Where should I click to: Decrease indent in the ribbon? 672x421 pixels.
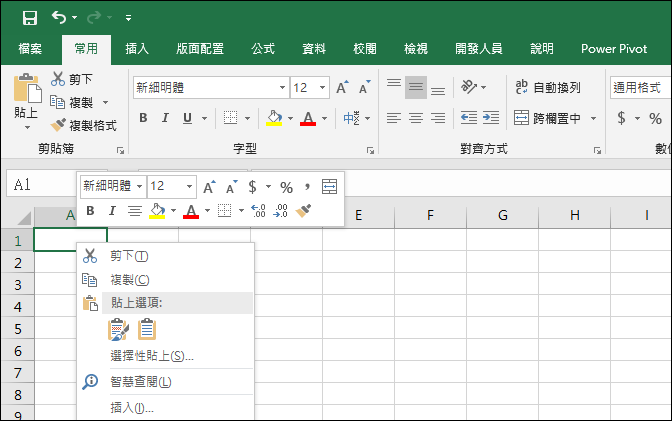point(469,117)
